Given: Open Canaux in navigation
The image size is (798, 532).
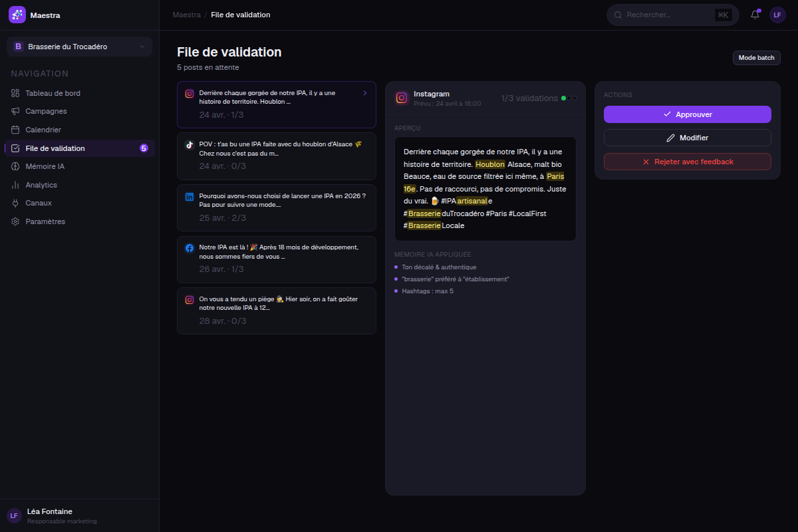Looking at the screenshot, I should (80, 203).
